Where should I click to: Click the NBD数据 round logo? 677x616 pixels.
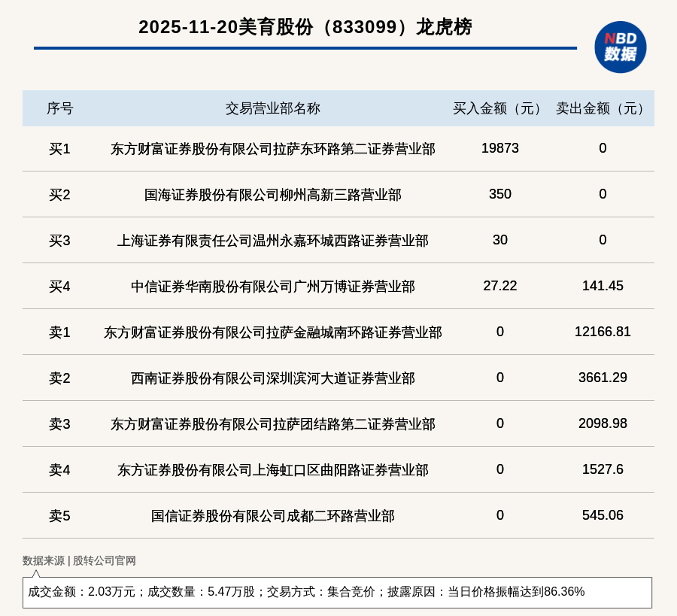point(620,47)
